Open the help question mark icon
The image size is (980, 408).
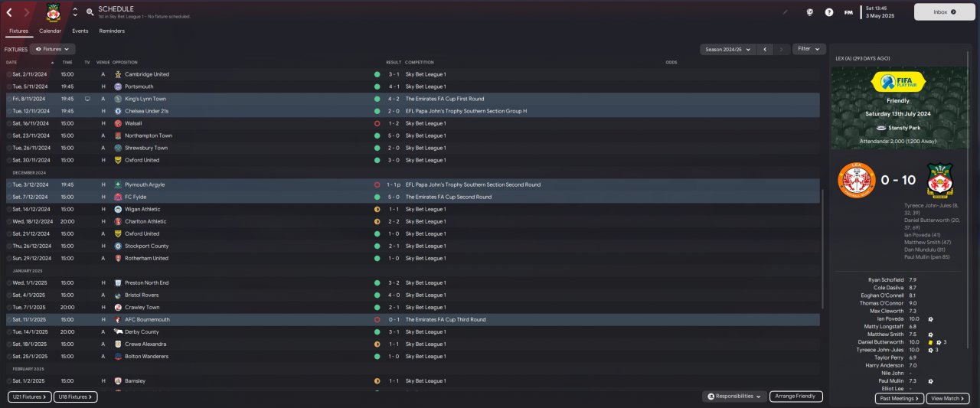click(829, 12)
